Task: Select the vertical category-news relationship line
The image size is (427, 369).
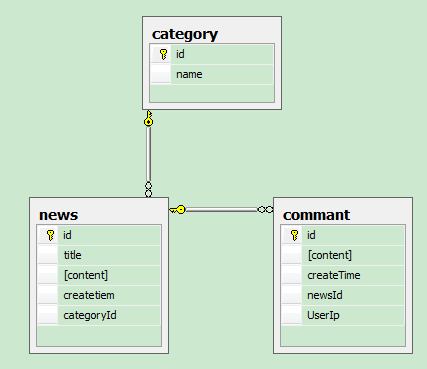Action: pyautogui.click(x=149, y=154)
